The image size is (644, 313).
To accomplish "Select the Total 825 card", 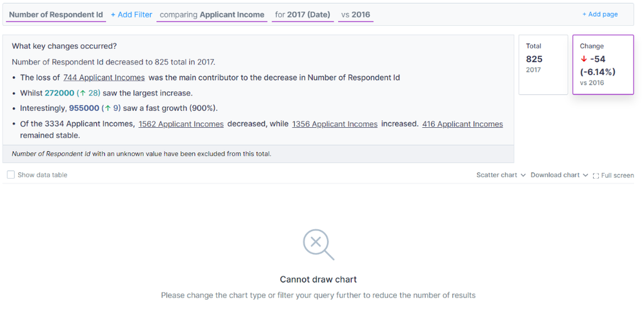I will pyautogui.click(x=543, y=65).
